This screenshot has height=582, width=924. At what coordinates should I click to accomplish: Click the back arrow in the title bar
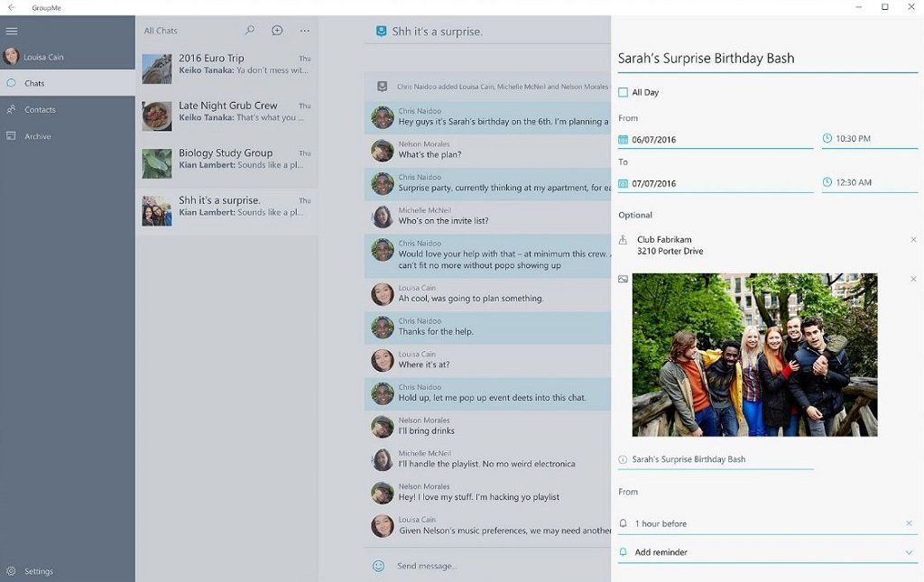point(10,6)
